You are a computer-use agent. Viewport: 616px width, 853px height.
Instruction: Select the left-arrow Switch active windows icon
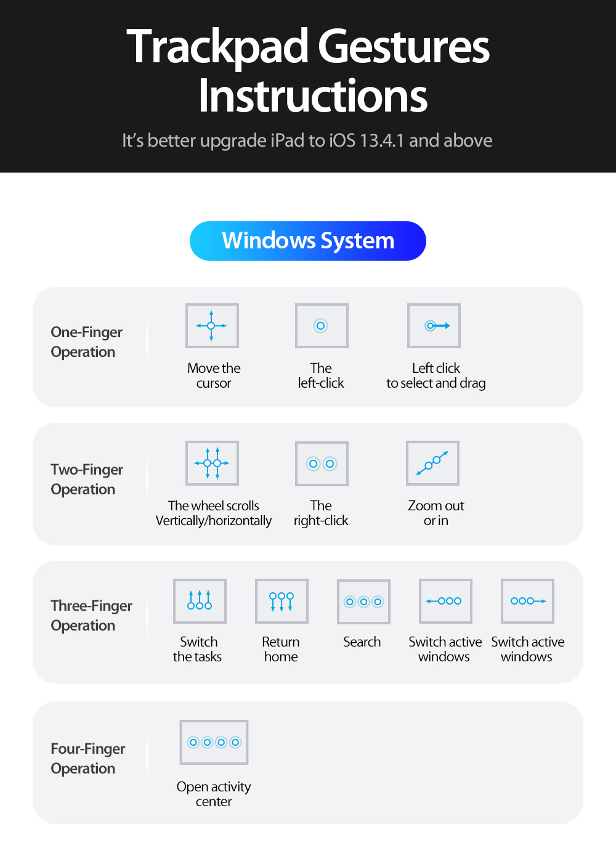pos(445,601)
